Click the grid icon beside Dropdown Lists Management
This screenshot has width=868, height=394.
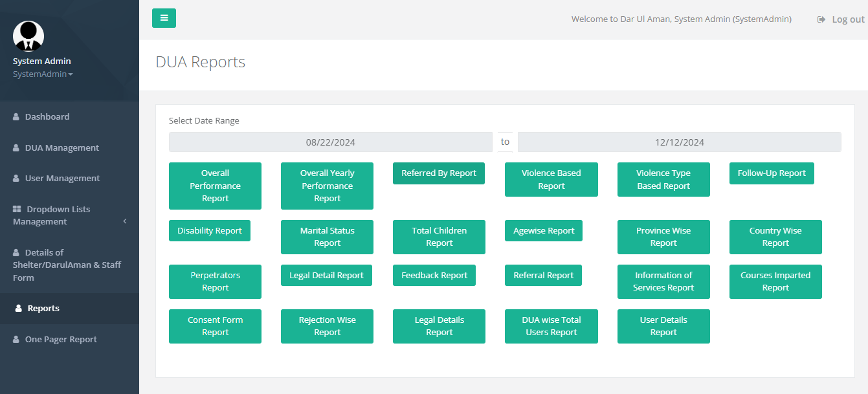tap(17, 210)
